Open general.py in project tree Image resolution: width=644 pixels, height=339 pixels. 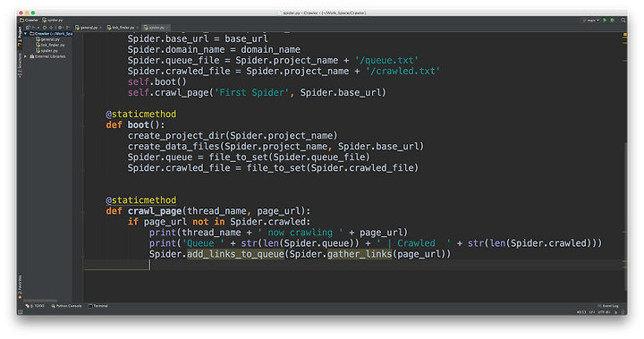tap(47, 39)
